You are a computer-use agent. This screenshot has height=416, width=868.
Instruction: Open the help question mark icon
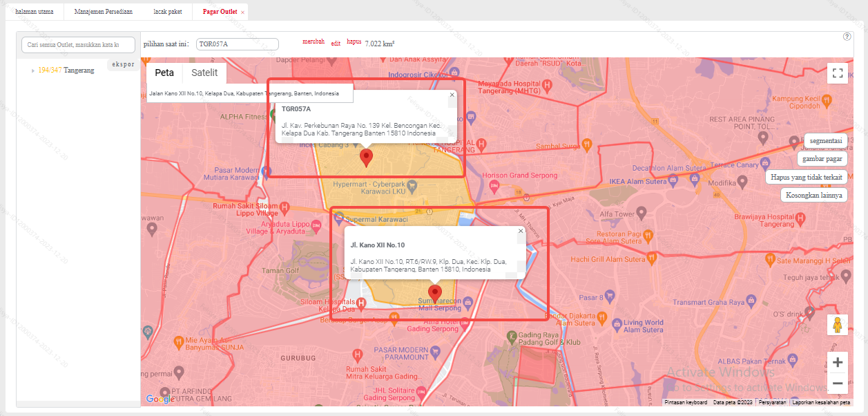(847, 37)
